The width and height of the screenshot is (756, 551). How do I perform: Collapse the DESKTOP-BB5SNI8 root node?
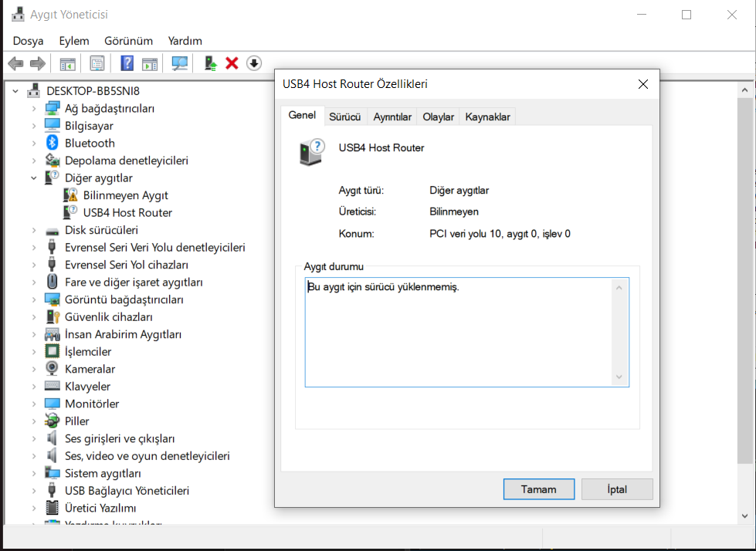point(15,91)
